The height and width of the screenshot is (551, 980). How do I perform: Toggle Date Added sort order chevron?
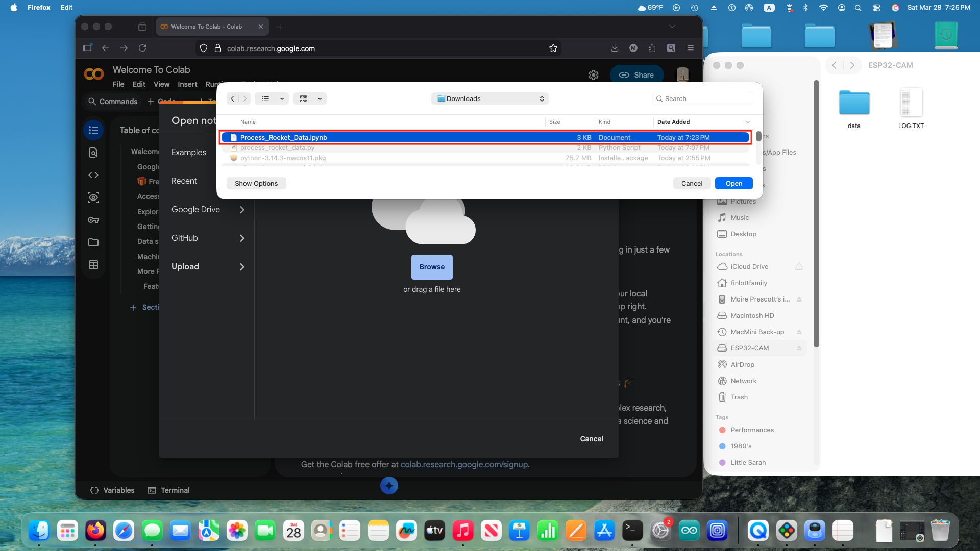click(x=747, y=122)
